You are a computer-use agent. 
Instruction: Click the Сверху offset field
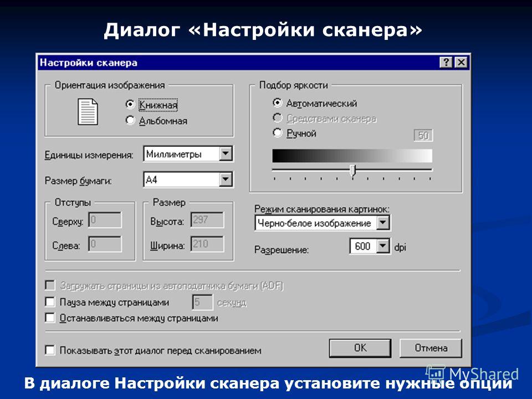(105, 220)
